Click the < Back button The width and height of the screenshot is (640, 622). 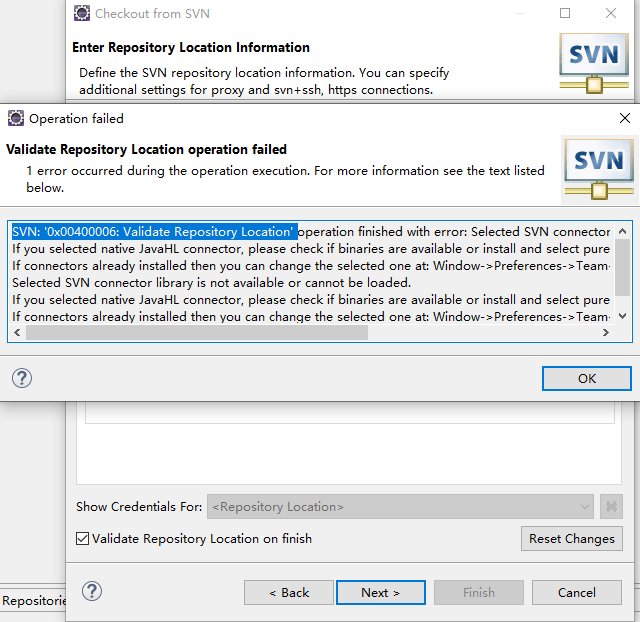tap(289, 592)
